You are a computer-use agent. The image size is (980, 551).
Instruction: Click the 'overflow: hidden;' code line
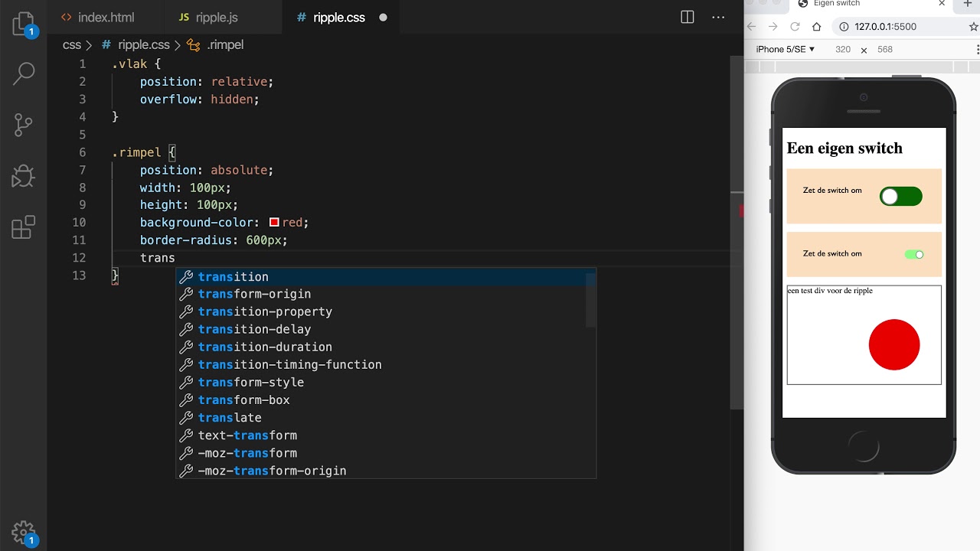200,99
